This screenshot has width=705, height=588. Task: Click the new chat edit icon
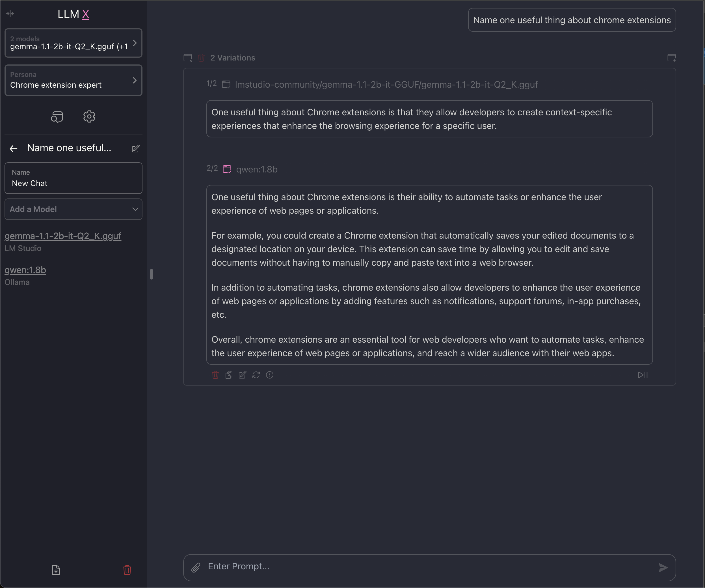(x=136, y=148)
